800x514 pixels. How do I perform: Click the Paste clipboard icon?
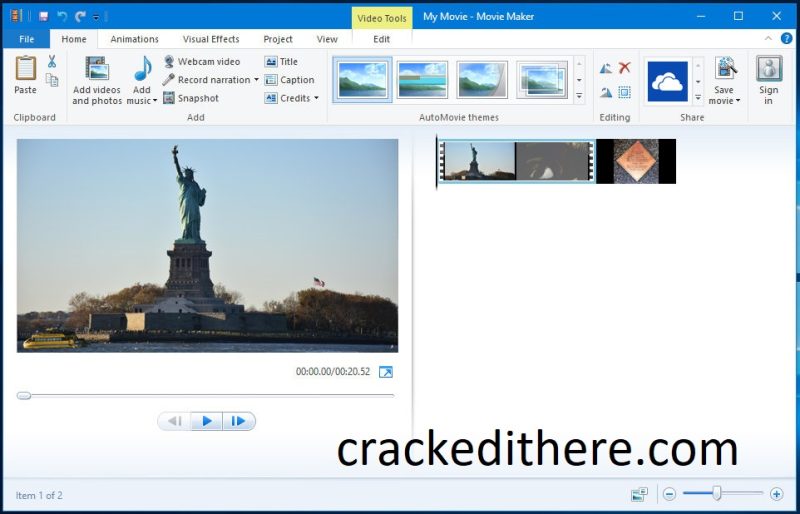coord(26,69)
